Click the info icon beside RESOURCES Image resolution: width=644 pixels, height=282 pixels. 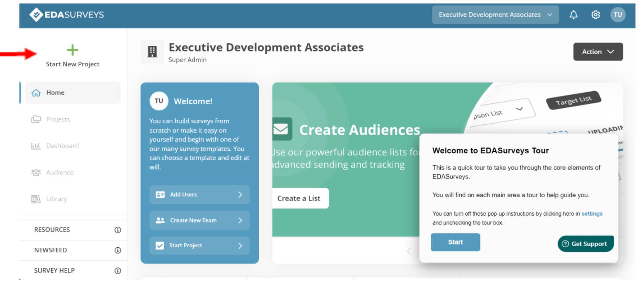click(118, 230)
